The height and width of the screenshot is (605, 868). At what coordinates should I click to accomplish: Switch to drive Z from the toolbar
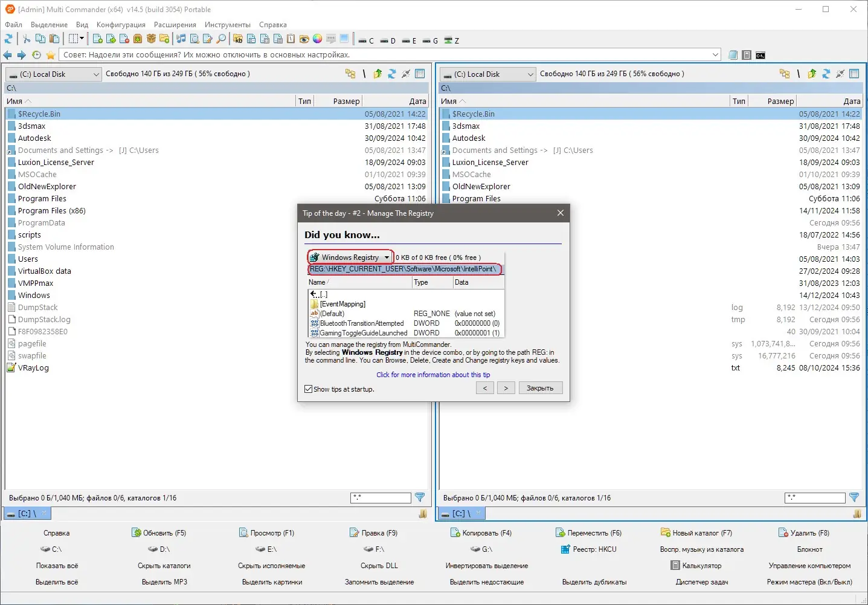point(452,40)
